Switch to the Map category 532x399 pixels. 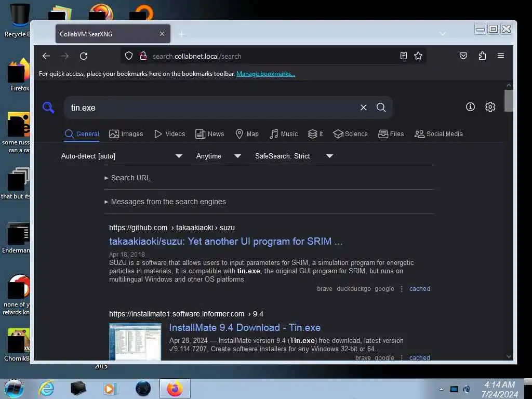coord(247,134)
